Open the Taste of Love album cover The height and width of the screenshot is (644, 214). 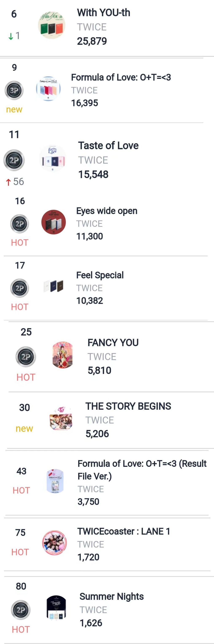[53, 158]
